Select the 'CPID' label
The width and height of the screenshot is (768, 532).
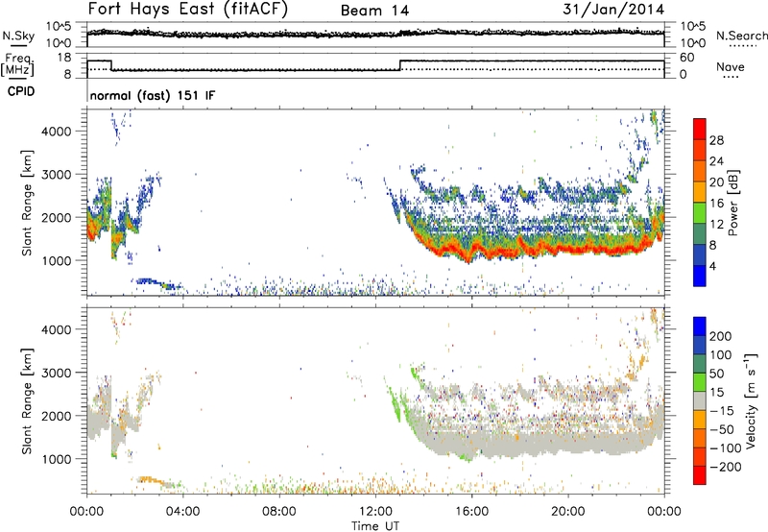pyautogui.click(x=21, y=91)
